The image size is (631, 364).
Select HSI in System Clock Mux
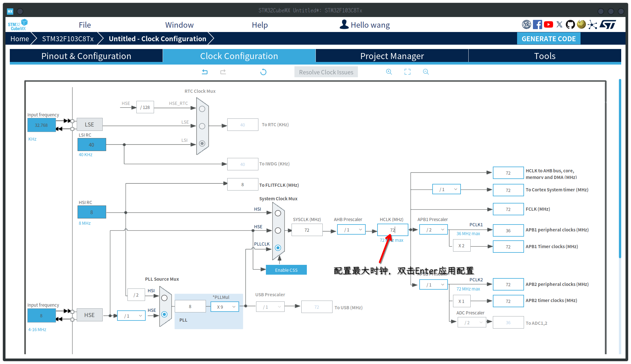coord(278,213)
